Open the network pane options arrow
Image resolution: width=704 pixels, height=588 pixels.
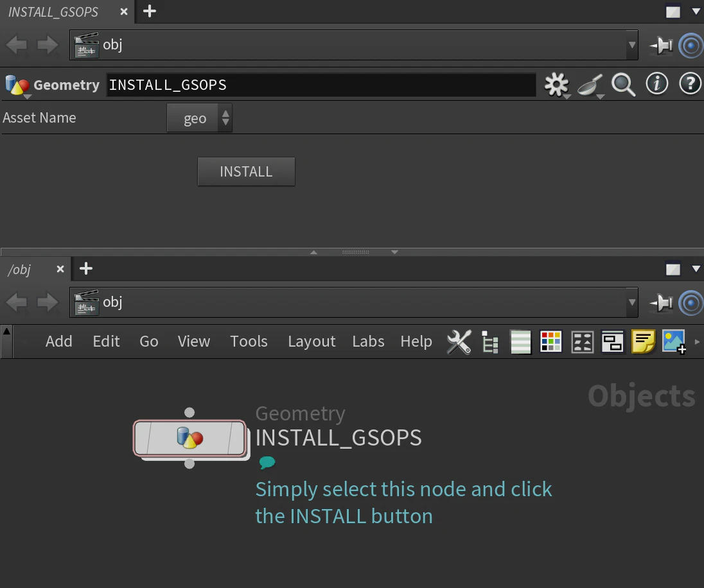(696, 269)
